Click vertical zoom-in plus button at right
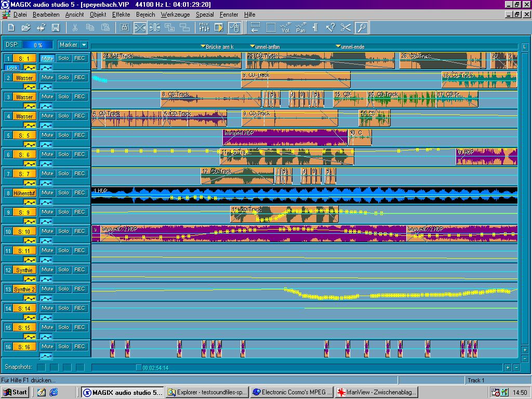The width and height of the screenshot is (532, 399). point(525,350)
